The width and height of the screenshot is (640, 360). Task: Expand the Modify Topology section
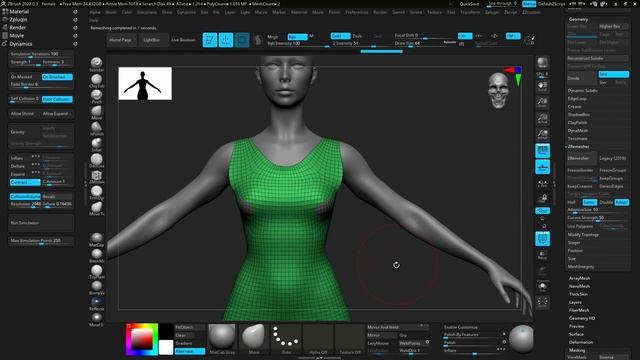[583, 235]
